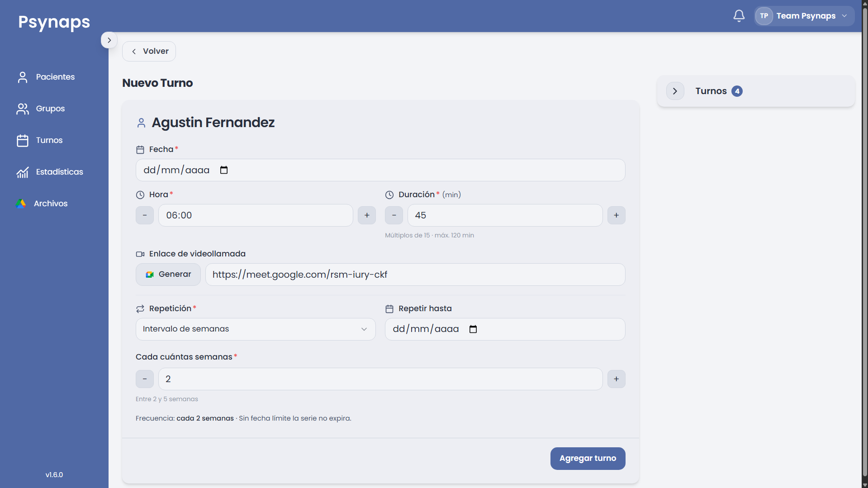Image resolution: width=868 pixels, height=488 pixels.
Task: Open the Repetición dropdown
Action: click(x=256, y=329)
